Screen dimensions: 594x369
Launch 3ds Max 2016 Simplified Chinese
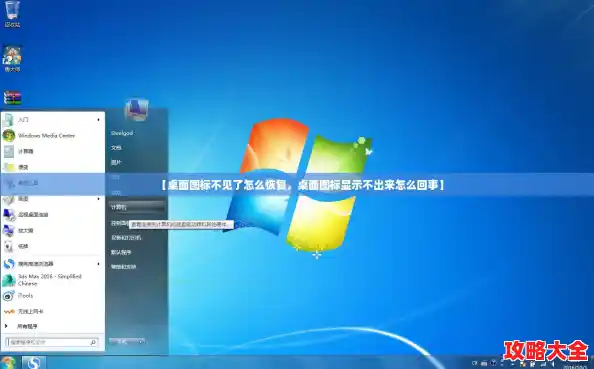pyautogui.click(x=53, y=280)
